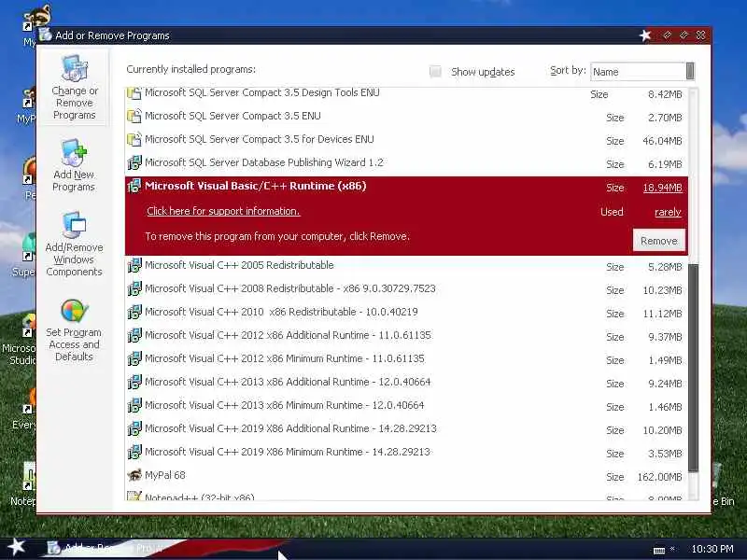Image resolution: width=747 pixels, height=560 pixels.
Task: Click icon of Visual Basic/C++ Runtime (x86)
Action: 134,186
